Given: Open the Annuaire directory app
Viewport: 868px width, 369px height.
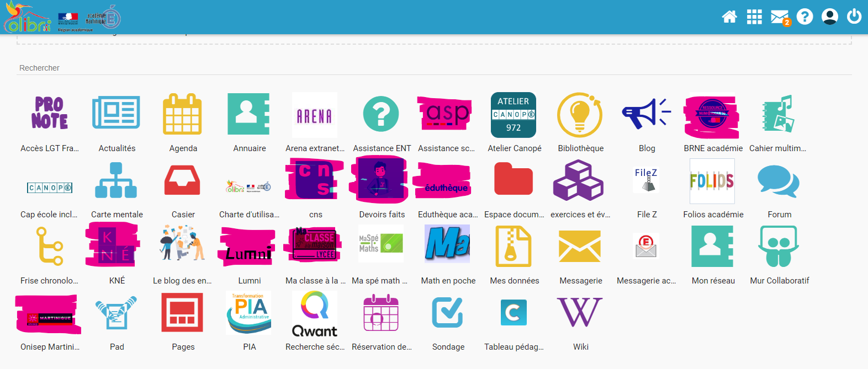Looking at the screenshot, I should (x=248, y=115).
